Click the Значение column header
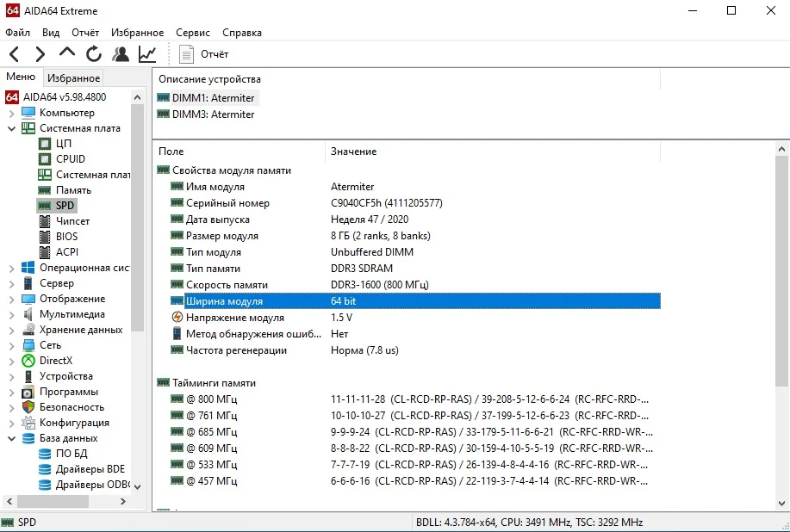Image resolution: width=790 pixels, height=532 pixels. click(x=493, y=151)
